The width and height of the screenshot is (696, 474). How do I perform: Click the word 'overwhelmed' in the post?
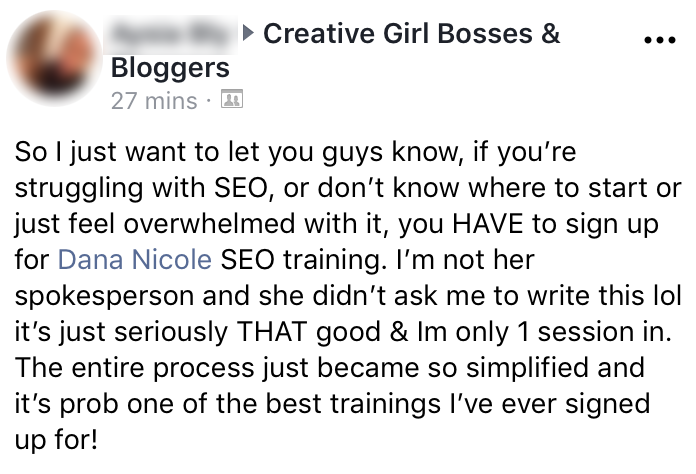click(x=209, y=223)
